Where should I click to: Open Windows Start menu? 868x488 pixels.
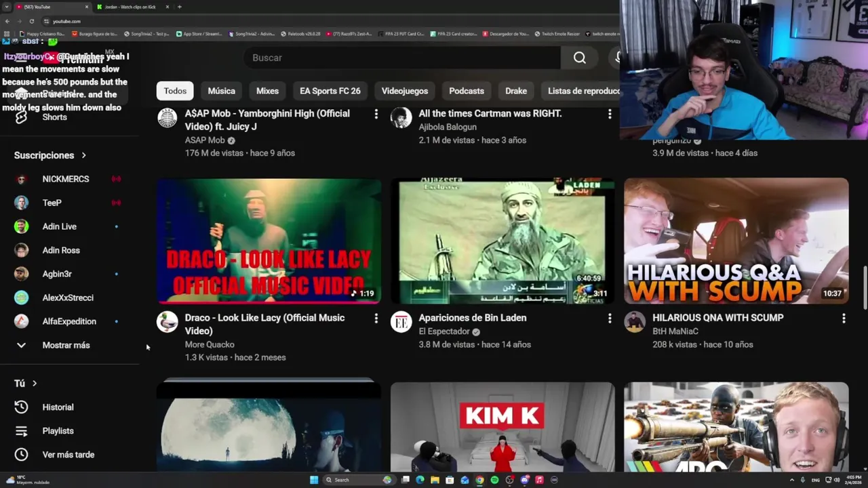pyautogui.click(x=314, y=480)
